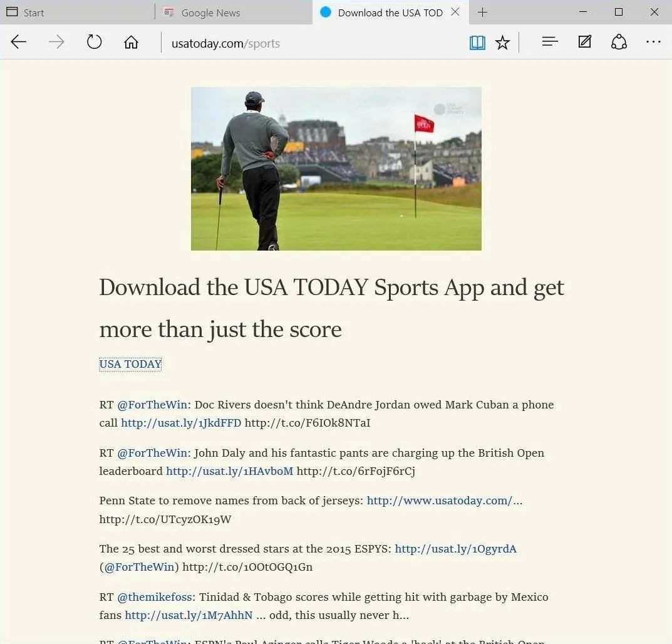
Task: Click text http://t.co/1OOtOGQ1Gn
Action: 247,567
